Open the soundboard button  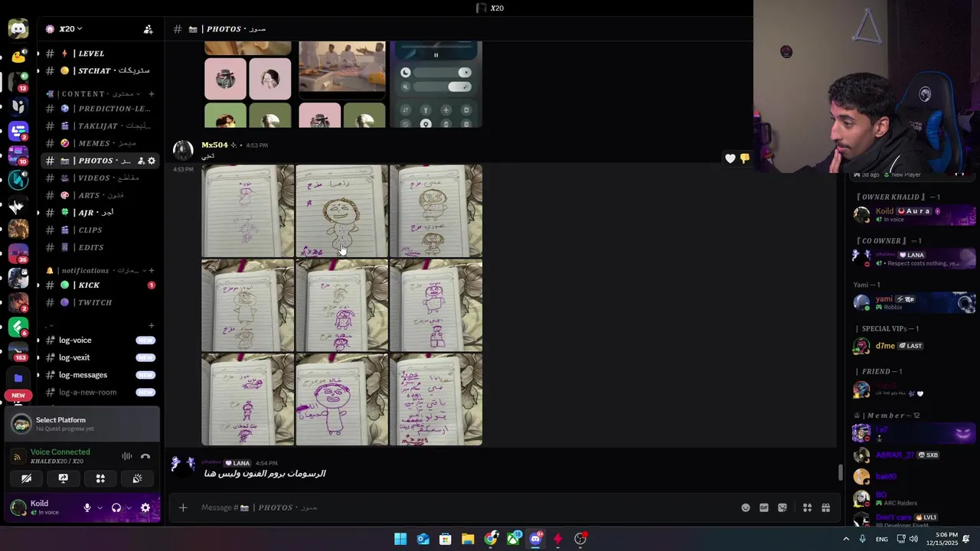click(x=137, y=478)
